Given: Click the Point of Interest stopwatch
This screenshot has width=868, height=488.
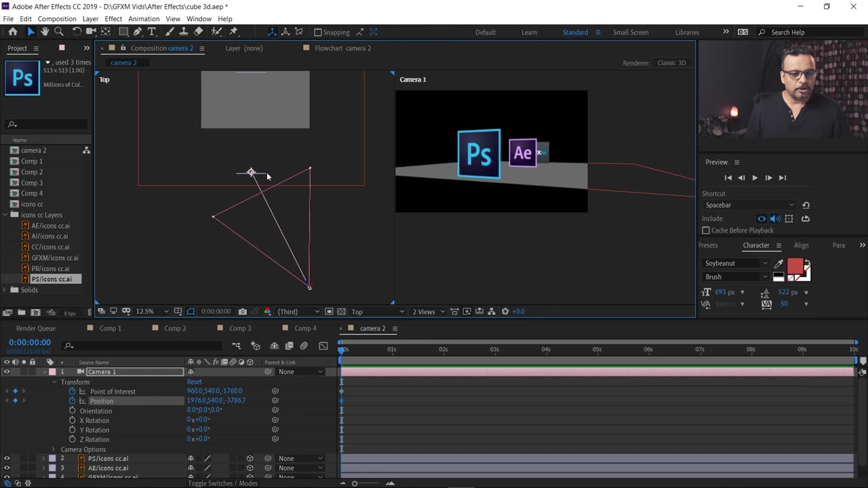Looking at the screenshot, I should coord(73,391).
